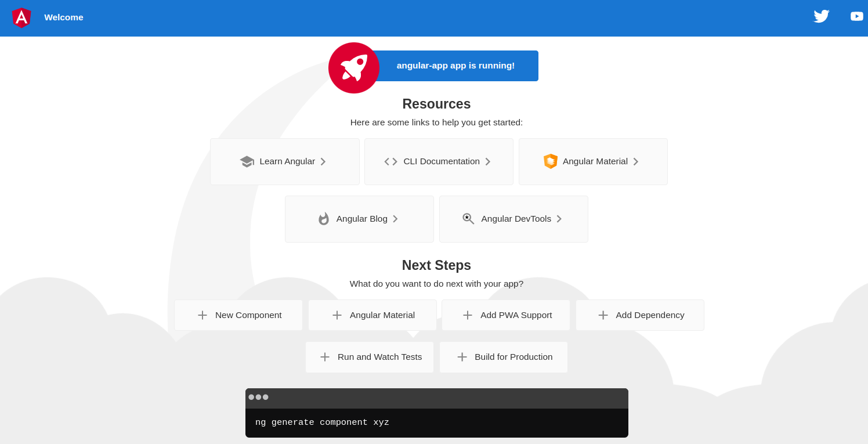The width and height of the screenshot is (868, 444).
Task: Click the flame Angular Blog icon
Action: tap(324, 219)
